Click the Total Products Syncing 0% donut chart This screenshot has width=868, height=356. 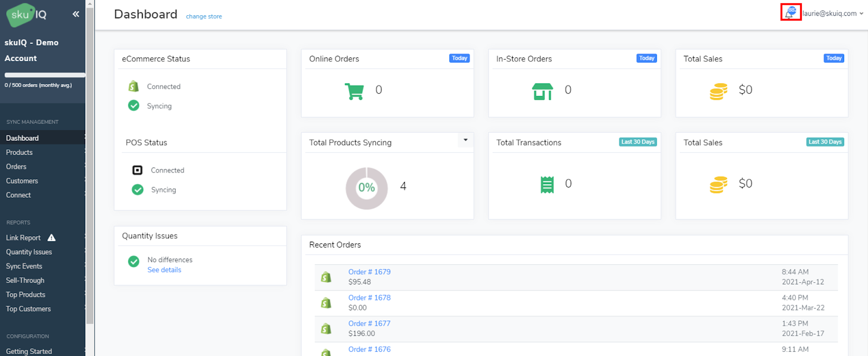coord(367,188)
